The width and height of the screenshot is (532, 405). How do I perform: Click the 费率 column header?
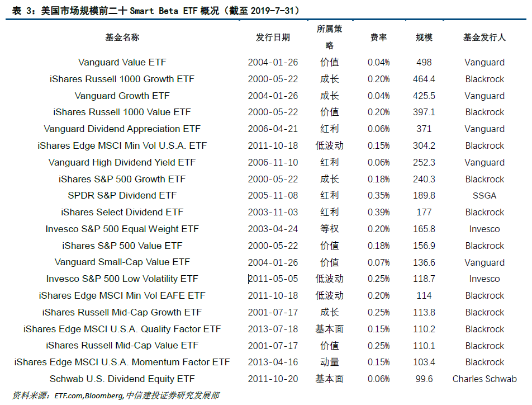tap(378, 37)
